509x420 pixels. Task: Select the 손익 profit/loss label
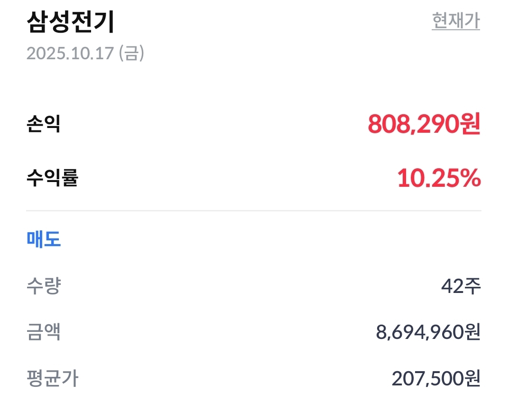pyautogui.click(x=44, y=125)
